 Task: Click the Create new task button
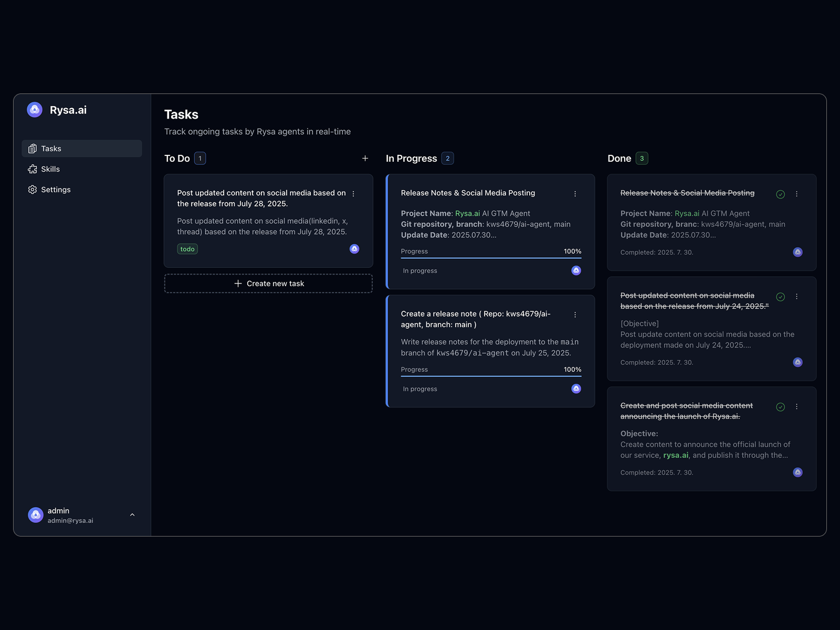[x=268, y=283]
